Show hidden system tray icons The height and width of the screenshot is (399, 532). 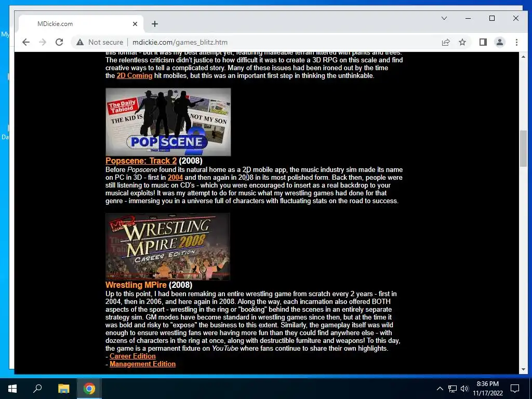click(440, 389)
